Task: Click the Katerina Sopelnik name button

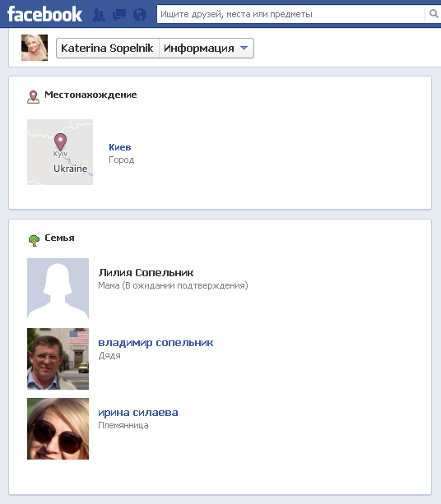Action: click(x=108, y=49)
